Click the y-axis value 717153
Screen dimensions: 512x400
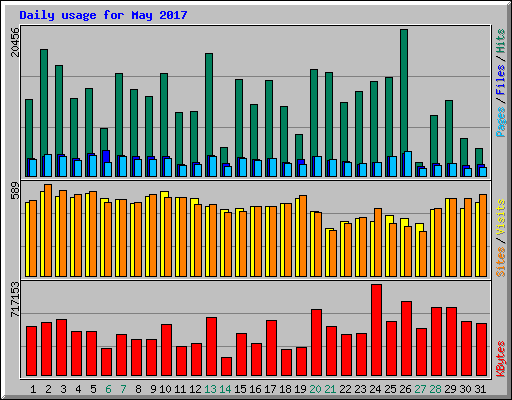click(x=15, y=299)
